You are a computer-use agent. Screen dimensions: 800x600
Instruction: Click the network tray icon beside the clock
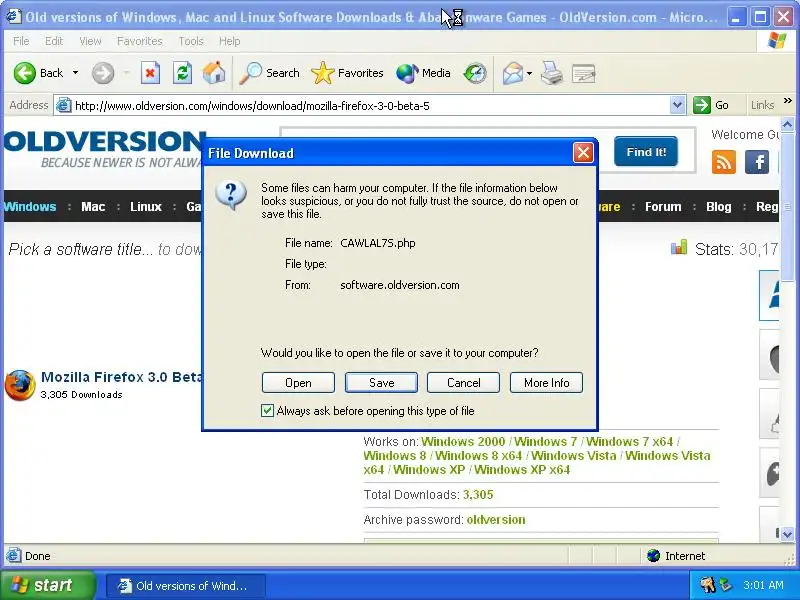coord(726,584)
